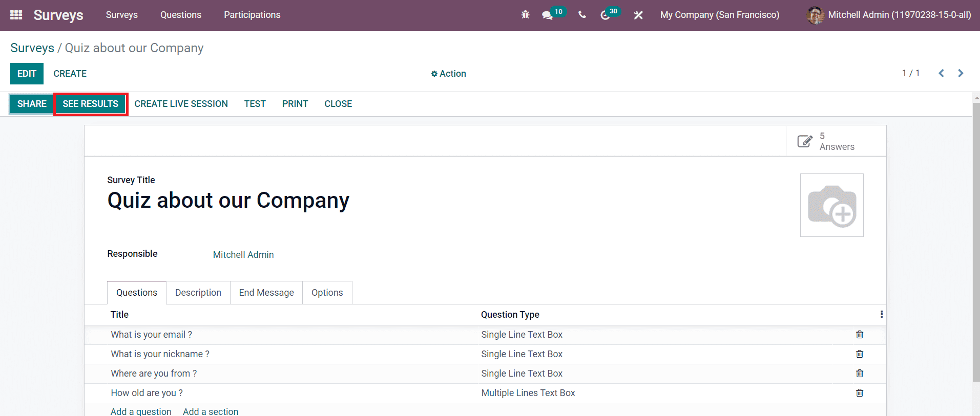Image resolution: width=980 pixels, height=416 pixels.
Task: Click the SHARE button
Action: pos(32,104)
